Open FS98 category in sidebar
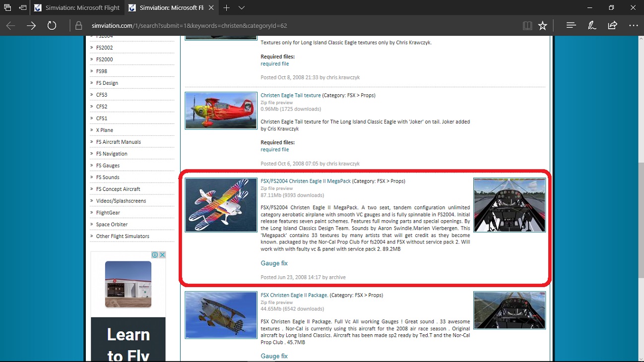Image resolution: width=644 pixels, height=362 pixels. click(x=102, y=71)
